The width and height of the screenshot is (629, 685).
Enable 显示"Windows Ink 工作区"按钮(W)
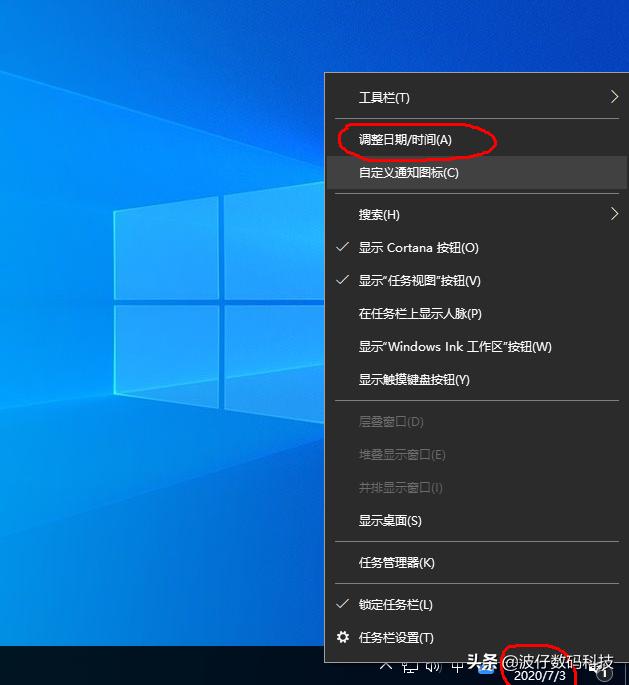[476, 347]
